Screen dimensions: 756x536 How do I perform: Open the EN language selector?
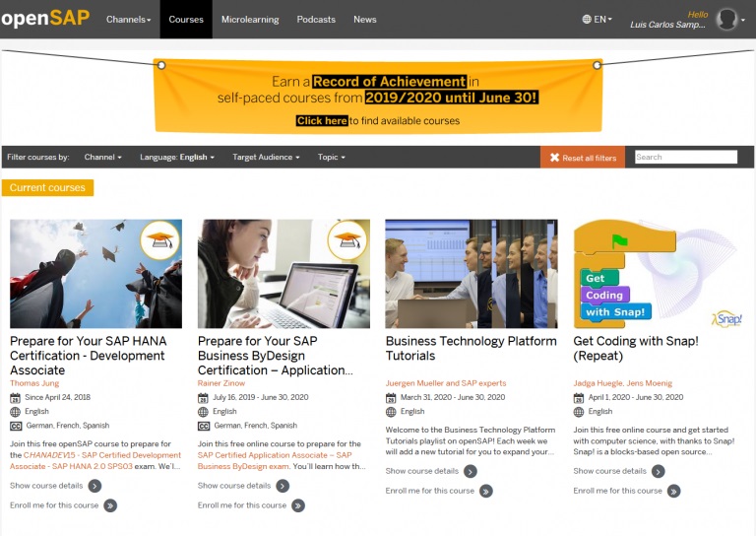coord(597,20)
